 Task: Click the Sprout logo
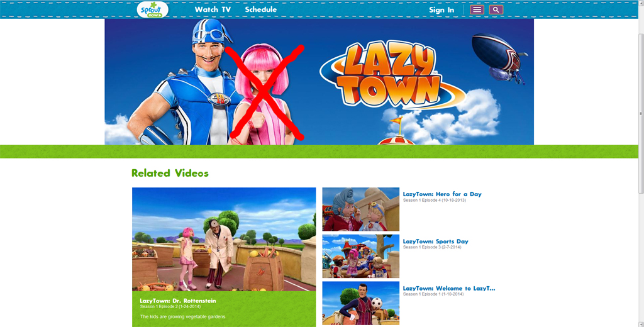[152, 9]
